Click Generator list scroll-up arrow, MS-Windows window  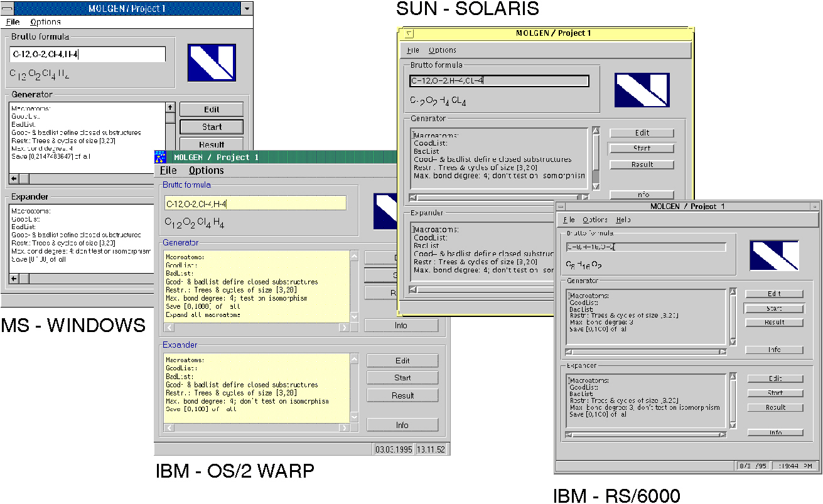point(170,108)
